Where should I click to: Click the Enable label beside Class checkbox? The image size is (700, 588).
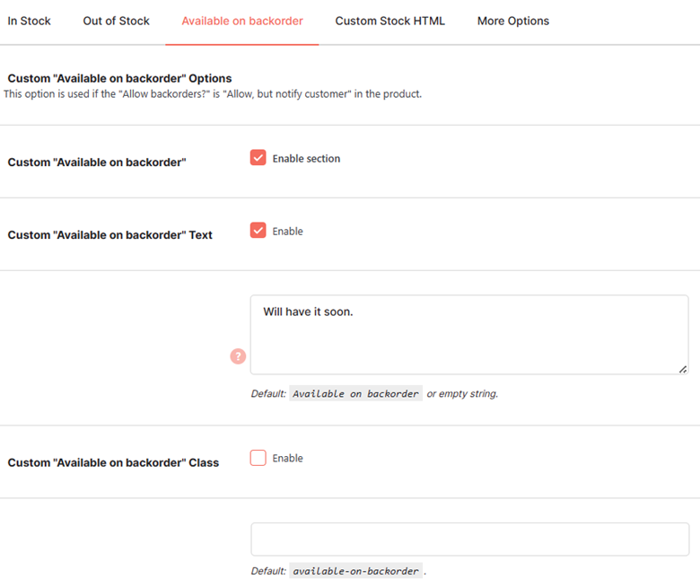pyautogui.click(x=287, y=458)
